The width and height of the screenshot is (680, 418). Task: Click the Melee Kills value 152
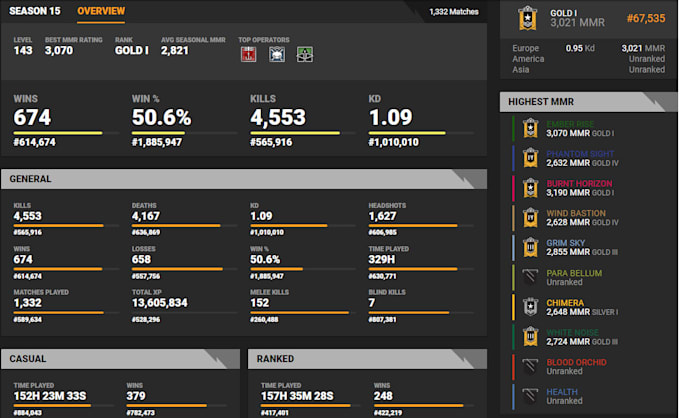click(259, 303)
